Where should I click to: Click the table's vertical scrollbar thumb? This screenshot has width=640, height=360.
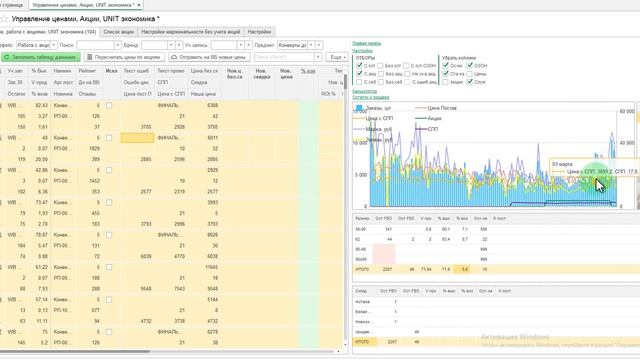coord(345,82)
